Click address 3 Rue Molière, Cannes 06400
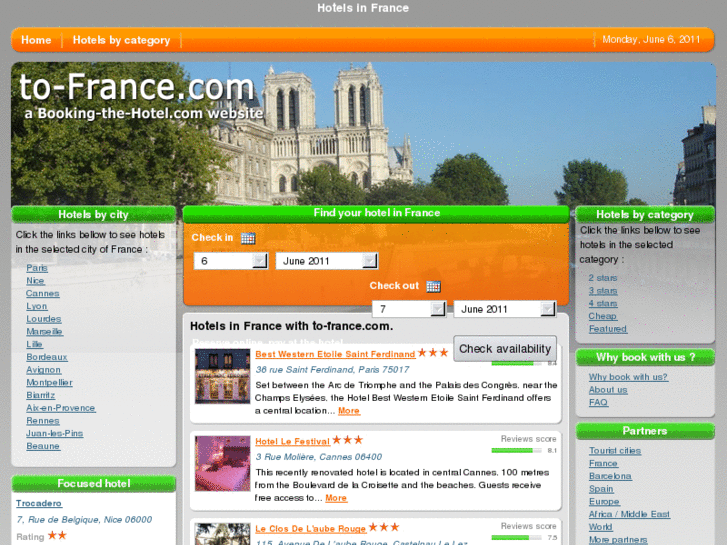Viewport: 727px width, 545px height. [x=319, y=457]
